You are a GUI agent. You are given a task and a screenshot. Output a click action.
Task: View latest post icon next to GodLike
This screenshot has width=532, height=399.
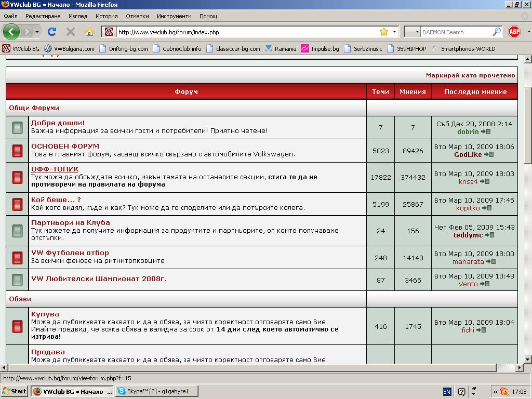click(489, 154)
